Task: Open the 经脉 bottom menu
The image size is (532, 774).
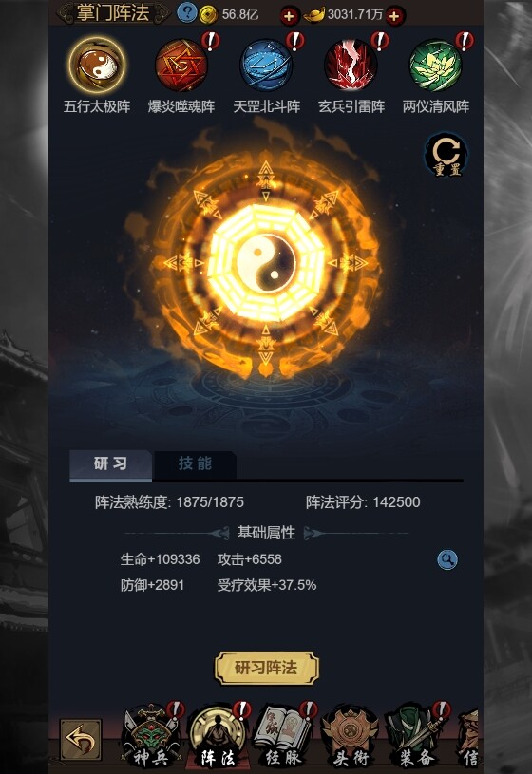Action: tap(283, 736)
